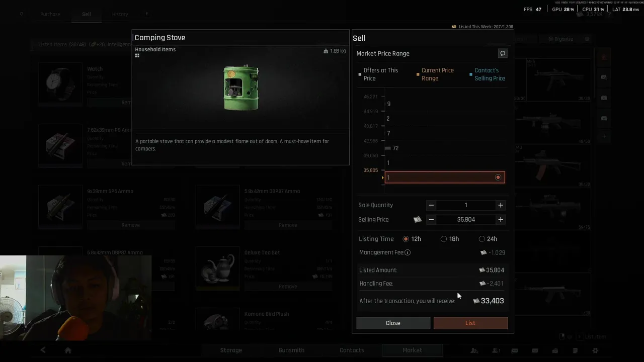The height and width of the screenshot is (362, 644).
Task: Return home via the house icon
Action: click(68, 350)
